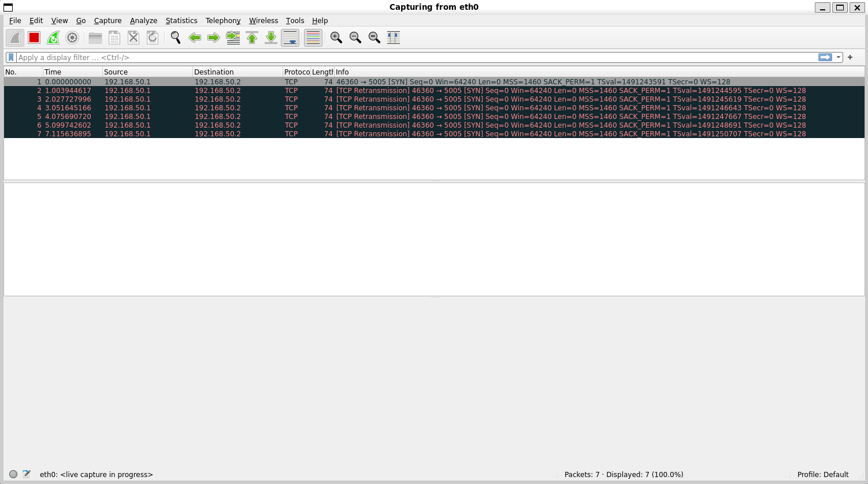Open the Telephony menu
The height and width of the screenshot is (484, 868).
[x=223, y=20]
